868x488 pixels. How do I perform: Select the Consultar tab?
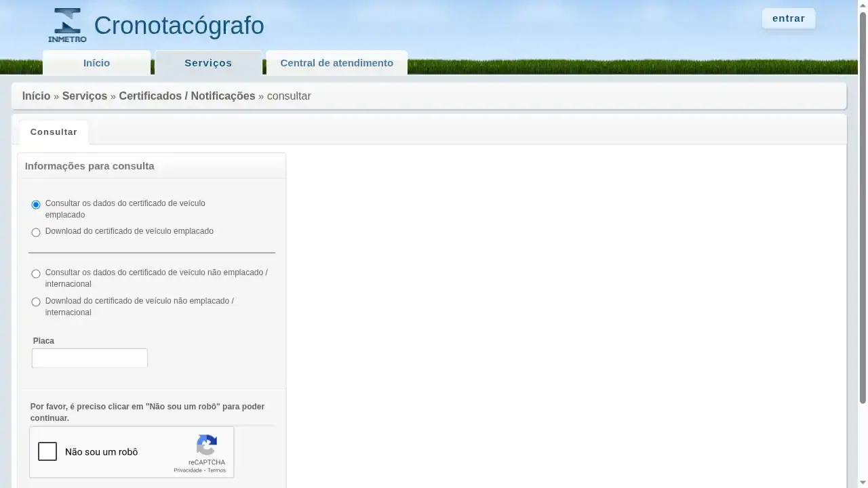pos(54,131)
